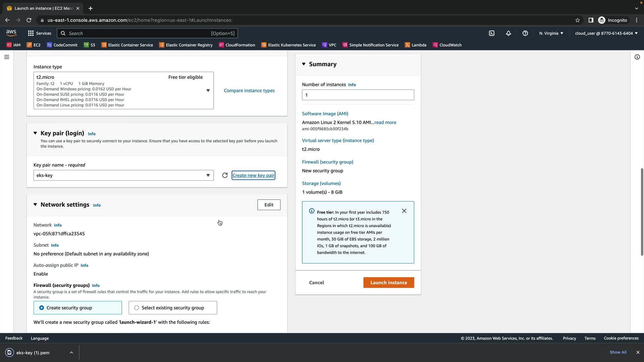Open the notifications bell icon
This screenshot has height=362, width=644.
pyautogui.click(x=508, y=33)
